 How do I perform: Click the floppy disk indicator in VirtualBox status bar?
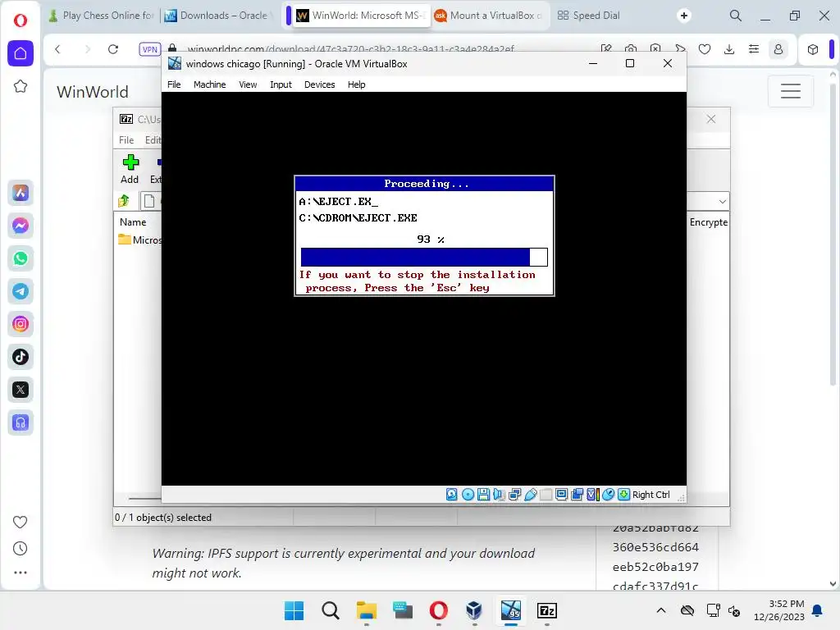pos(483,495)
